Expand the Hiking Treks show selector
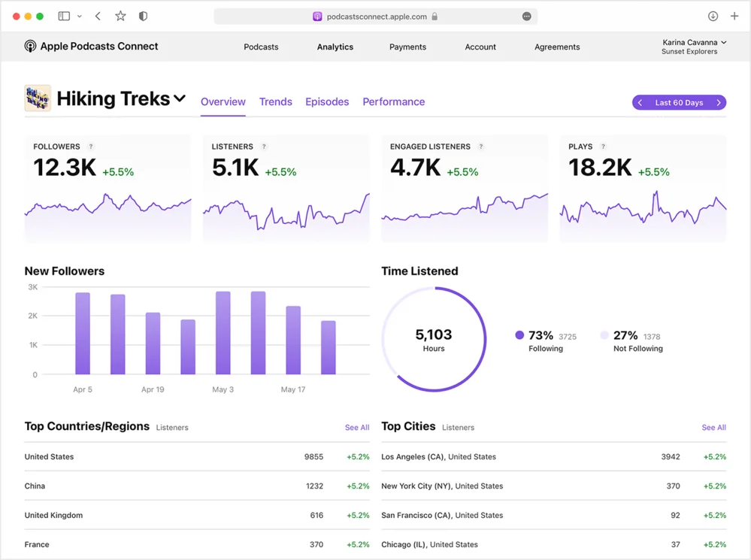The image size is (751, 560). [180, 98]
